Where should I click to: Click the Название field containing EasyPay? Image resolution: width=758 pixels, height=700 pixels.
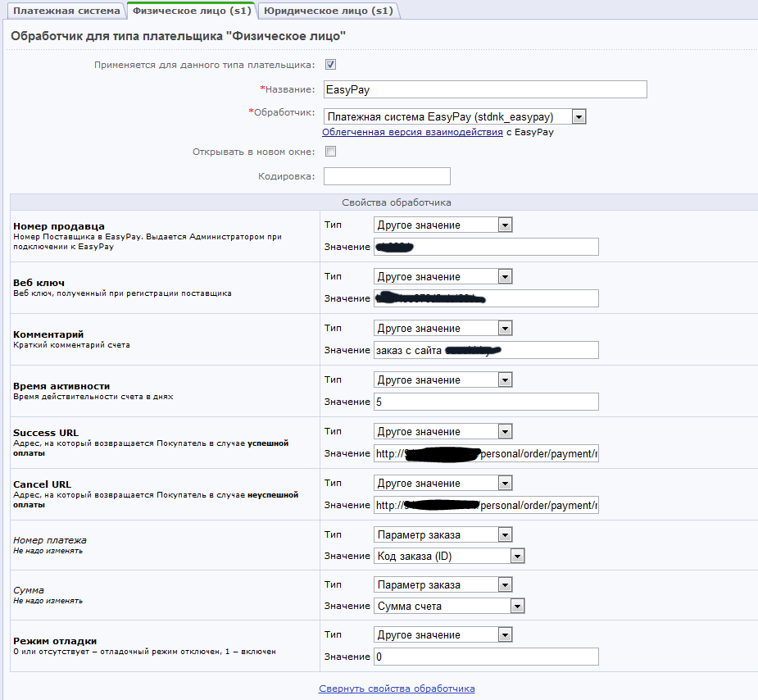click(x=485, y=89)
